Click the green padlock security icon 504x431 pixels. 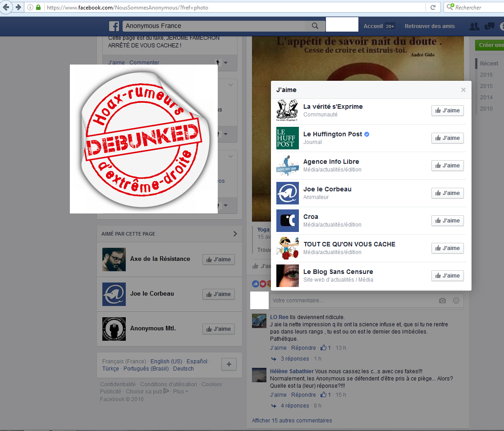[x=38, y=7]
